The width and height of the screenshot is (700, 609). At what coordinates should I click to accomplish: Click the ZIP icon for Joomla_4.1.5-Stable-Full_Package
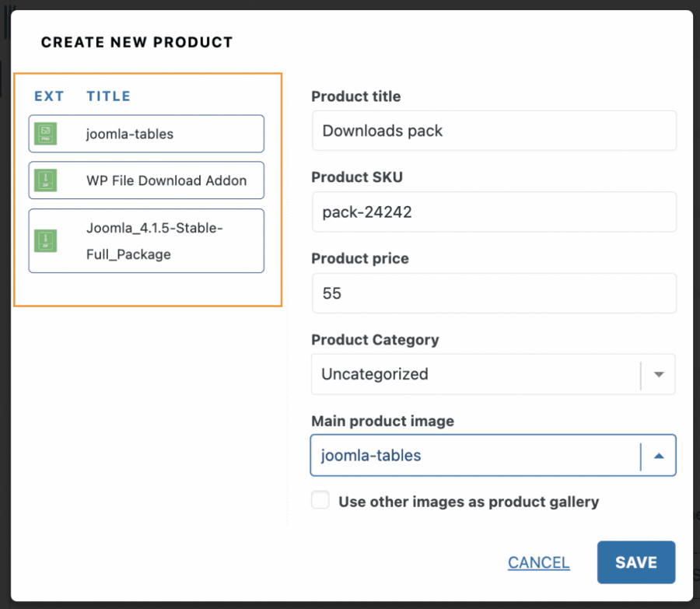(x=46, y=240)
